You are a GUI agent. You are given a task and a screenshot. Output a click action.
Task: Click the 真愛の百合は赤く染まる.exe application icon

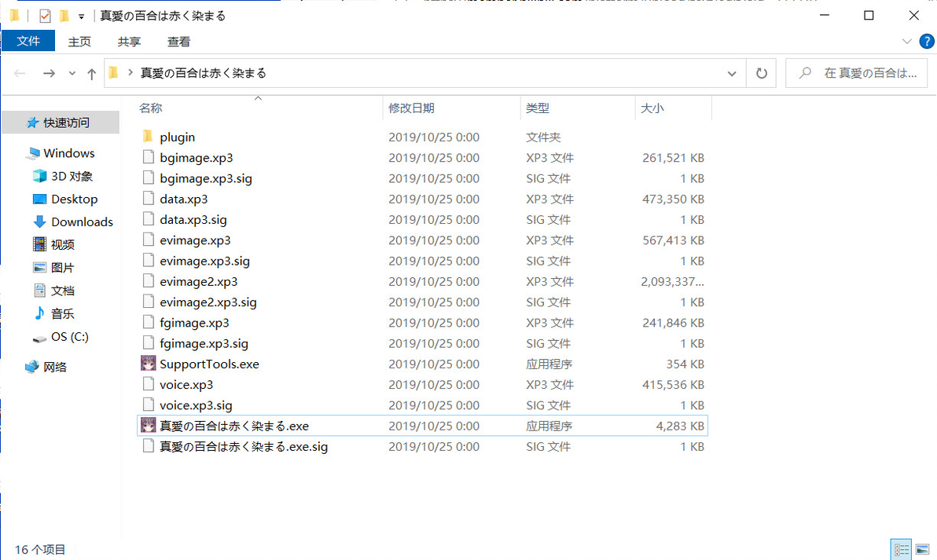pyautogui.click(x=149, y=426)
